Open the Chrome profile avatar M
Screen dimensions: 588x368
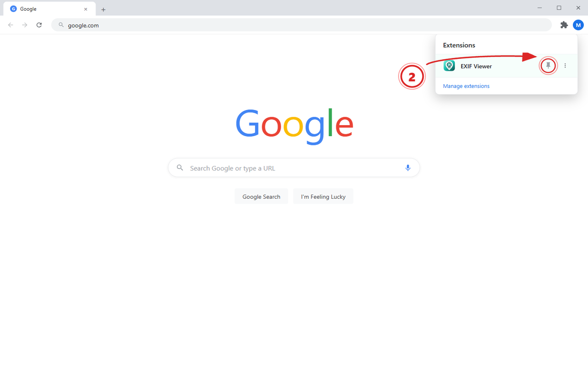[x=578, y=25]
